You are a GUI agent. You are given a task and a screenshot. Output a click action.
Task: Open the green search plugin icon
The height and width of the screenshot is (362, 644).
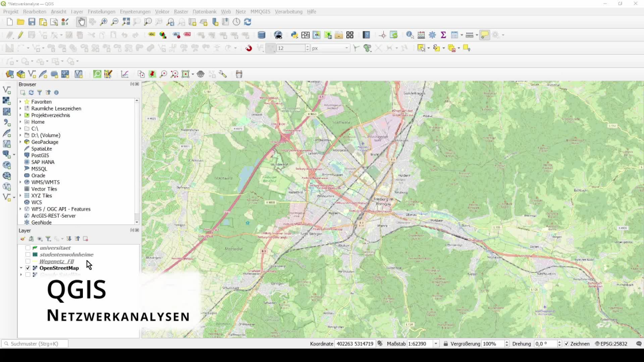pyautogui.click(x=97, y=74)
